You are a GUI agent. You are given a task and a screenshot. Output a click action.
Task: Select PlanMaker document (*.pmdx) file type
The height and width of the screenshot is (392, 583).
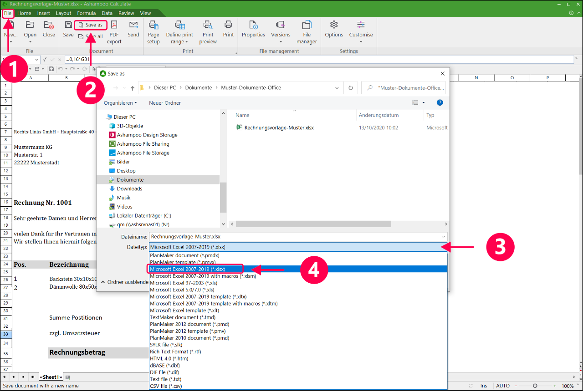[x=184, y=255]
